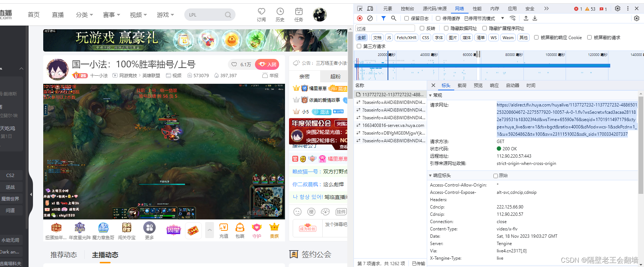644x267 pixels.
Task: Filter requests by 媒体 media
Action: [x=467, y=37]
